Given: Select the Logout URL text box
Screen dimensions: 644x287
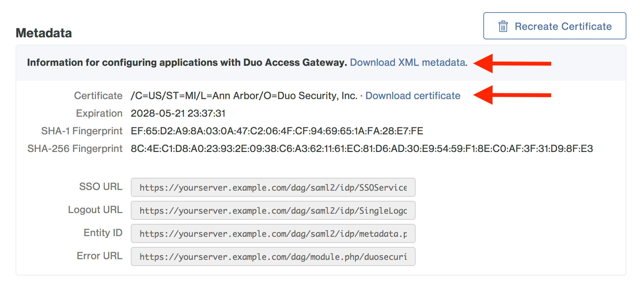Looking at the screenshot, I should click(273, 210).
